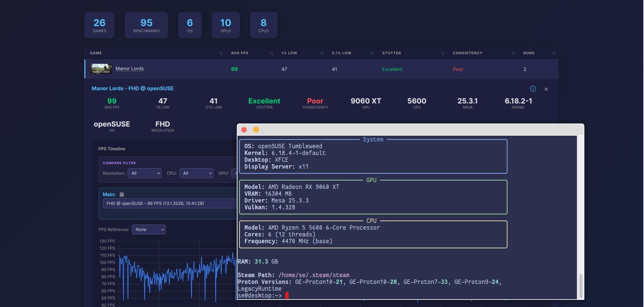Click 'Desktop: XFCE' line in terminal
Image resolution: width=644 pixels, height=307 pixels.
coord(266,160)
